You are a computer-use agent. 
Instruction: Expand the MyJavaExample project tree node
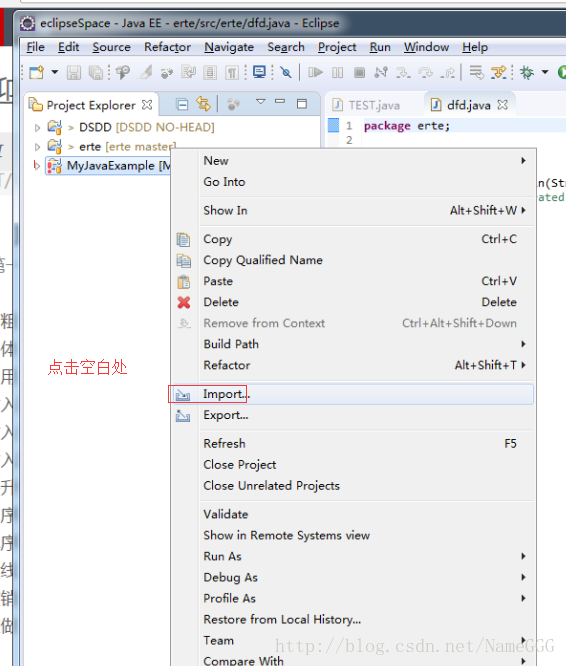coord(37,165)
